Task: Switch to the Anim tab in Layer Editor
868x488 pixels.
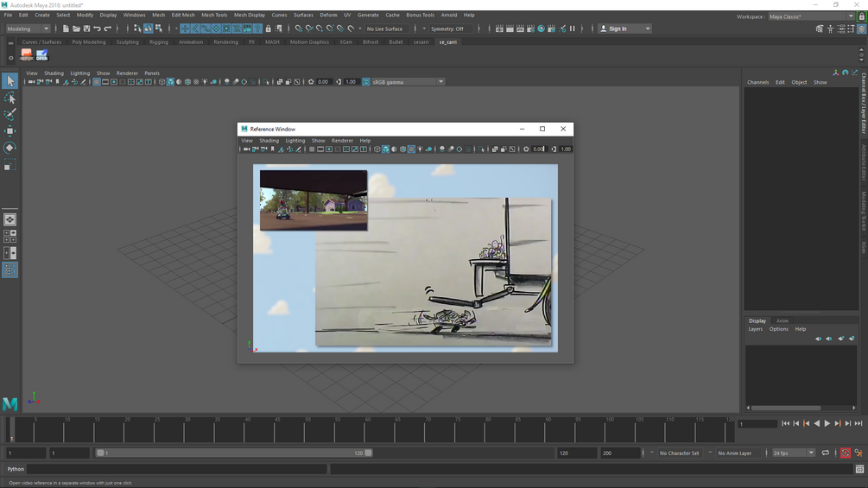Action: click(x=782, y=321)
